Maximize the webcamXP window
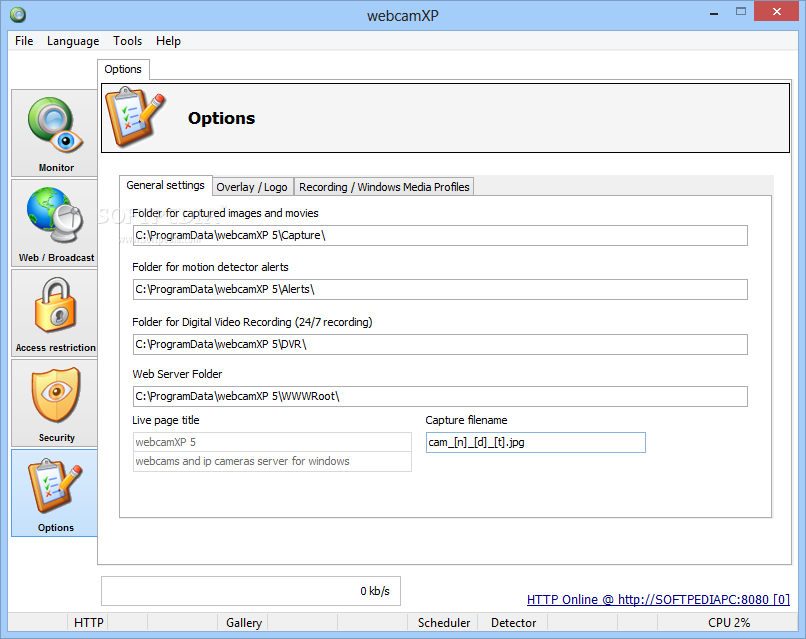 pyautogui.click(x=741, y=12)
